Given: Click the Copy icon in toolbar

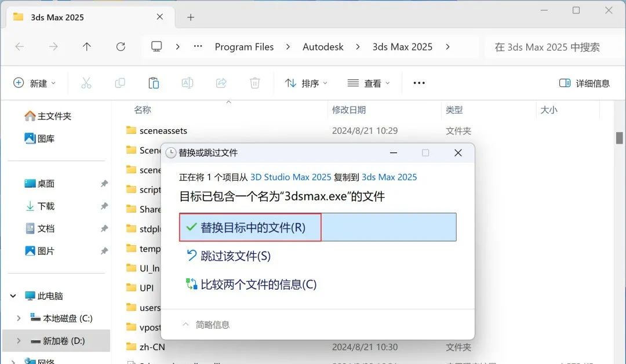Looking at the screenshot, I should [120, 83].
